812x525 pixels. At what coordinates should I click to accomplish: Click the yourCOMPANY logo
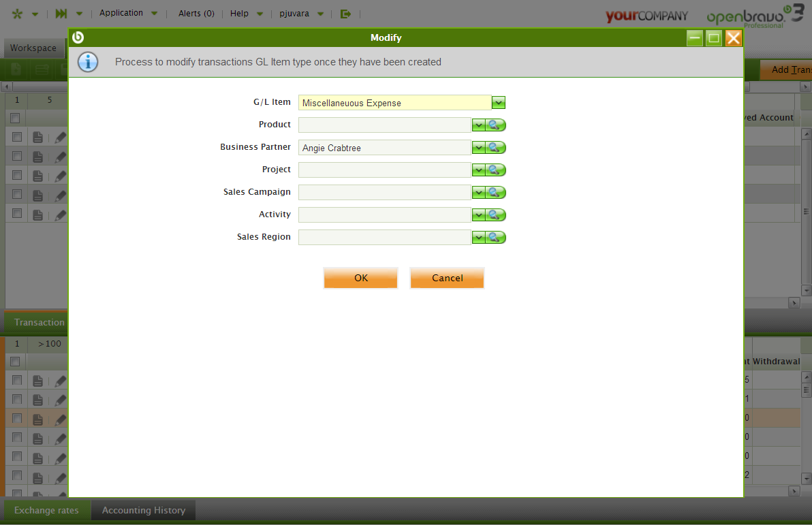(x=646, y=16)
